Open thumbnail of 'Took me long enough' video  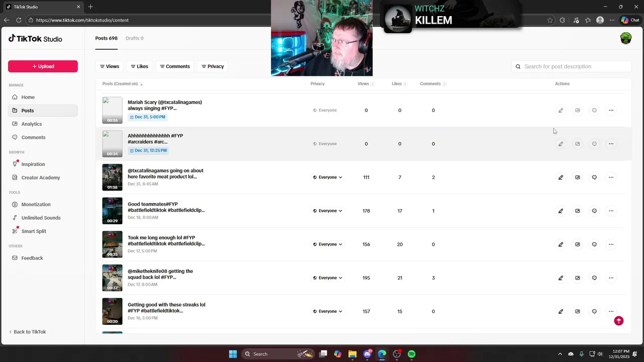[x=112, y=244]
